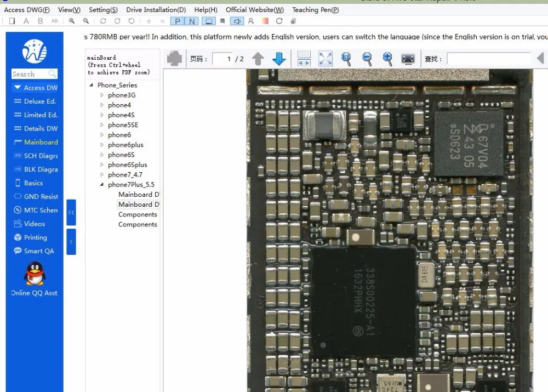Click the fit-to-page expand arrows icon
Screen dimensions: 548x392
click(326, 59)
